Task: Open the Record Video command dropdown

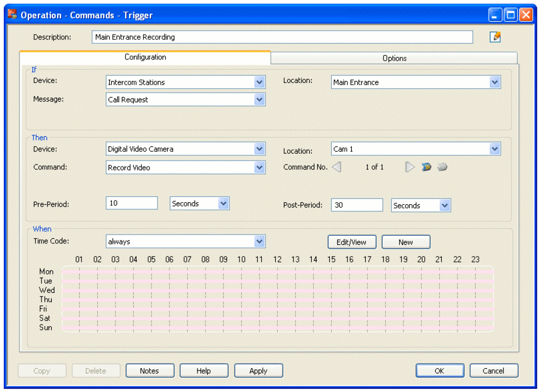Action: pyautogui.click(x=259, y=168)
